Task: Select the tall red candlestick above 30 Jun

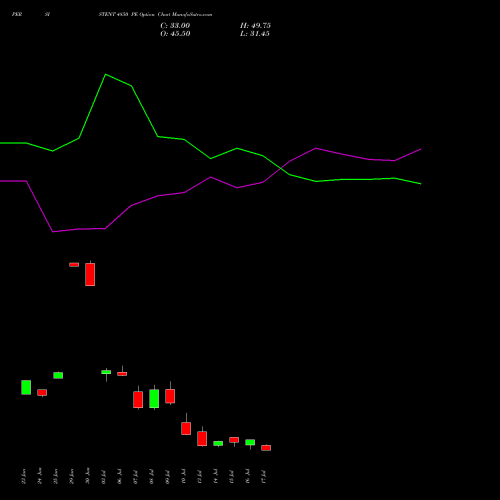Action: (x=90, y=274)
